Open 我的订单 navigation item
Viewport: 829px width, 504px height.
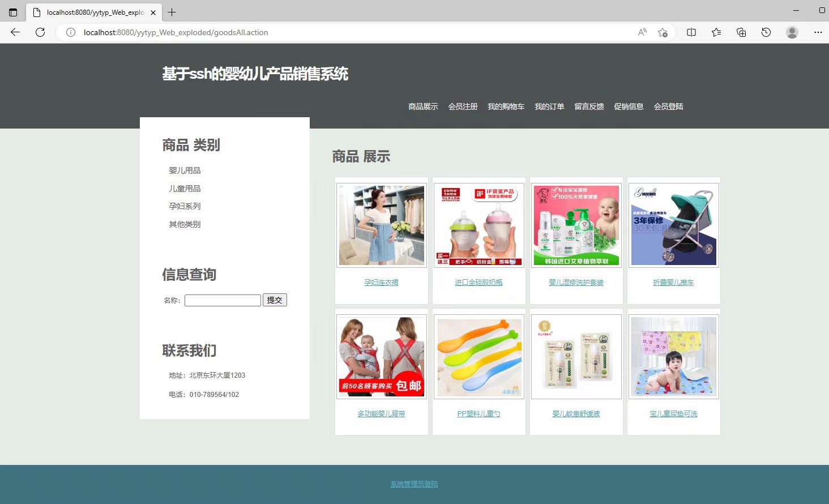(550, 106)
